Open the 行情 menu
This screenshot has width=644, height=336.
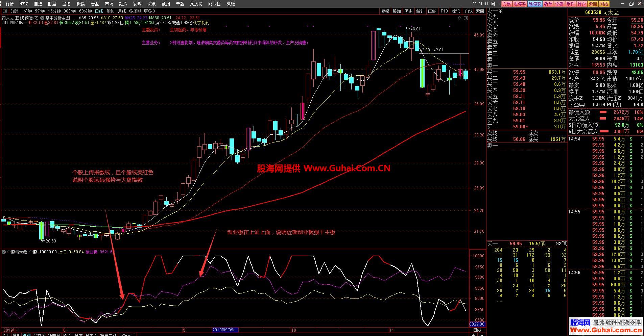click(10, 4)
